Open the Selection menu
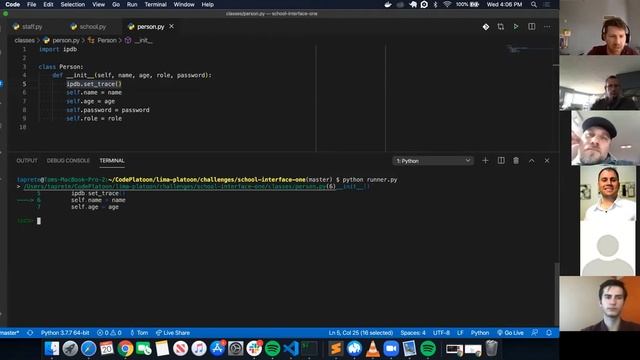 tap(73, 4)
